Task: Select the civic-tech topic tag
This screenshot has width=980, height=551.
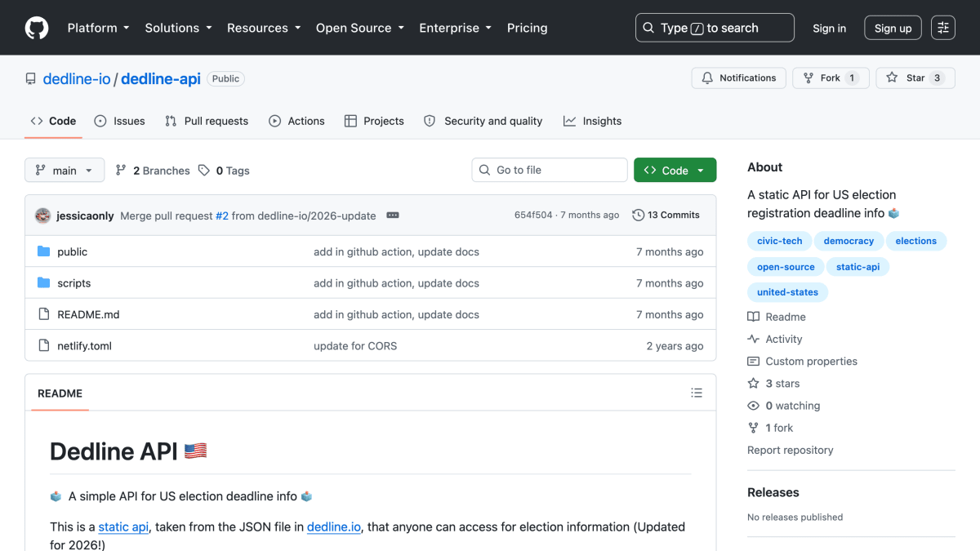Action: (779, 241)
